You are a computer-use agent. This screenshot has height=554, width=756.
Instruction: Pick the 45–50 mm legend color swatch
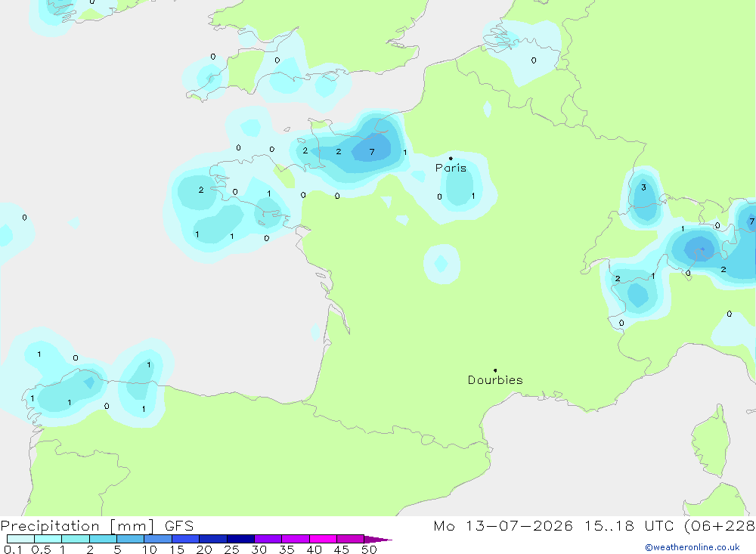coord(351,539)
